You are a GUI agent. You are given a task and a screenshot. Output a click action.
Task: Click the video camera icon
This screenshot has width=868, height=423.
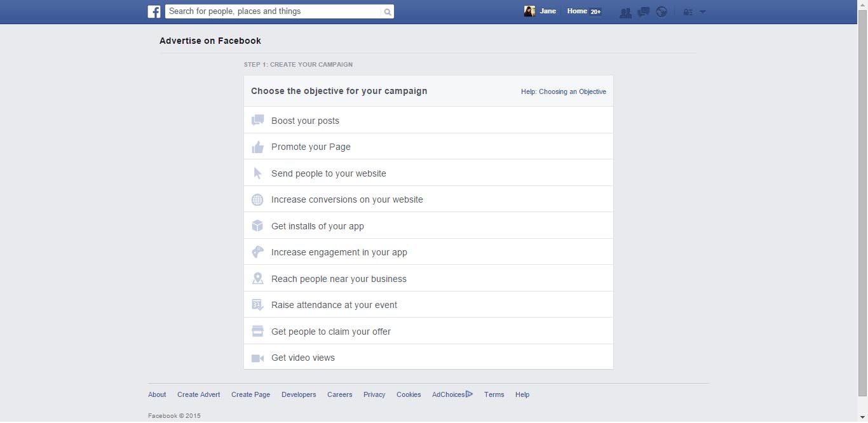[257, 358]
